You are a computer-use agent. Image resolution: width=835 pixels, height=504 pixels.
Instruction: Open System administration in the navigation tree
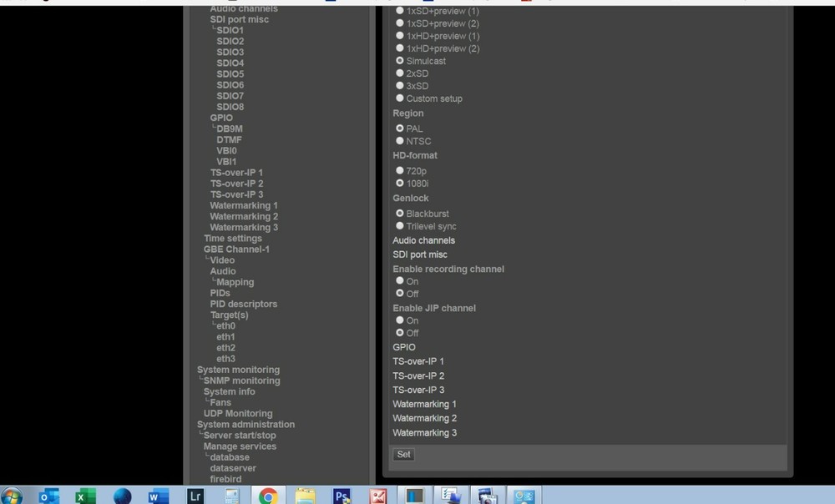[x=245, y=424]
